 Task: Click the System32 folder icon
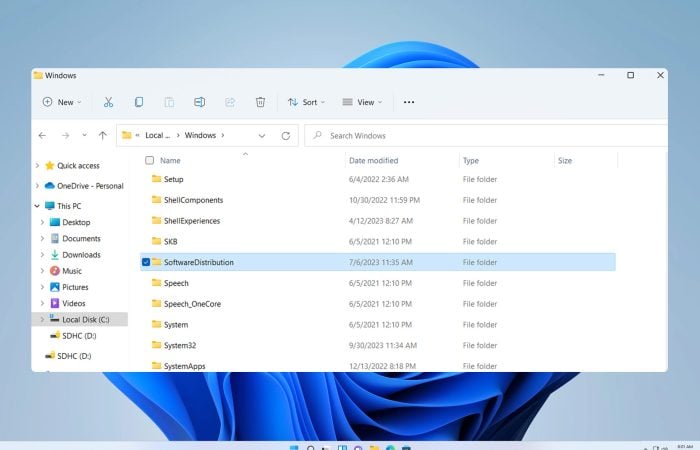(156, 345)
